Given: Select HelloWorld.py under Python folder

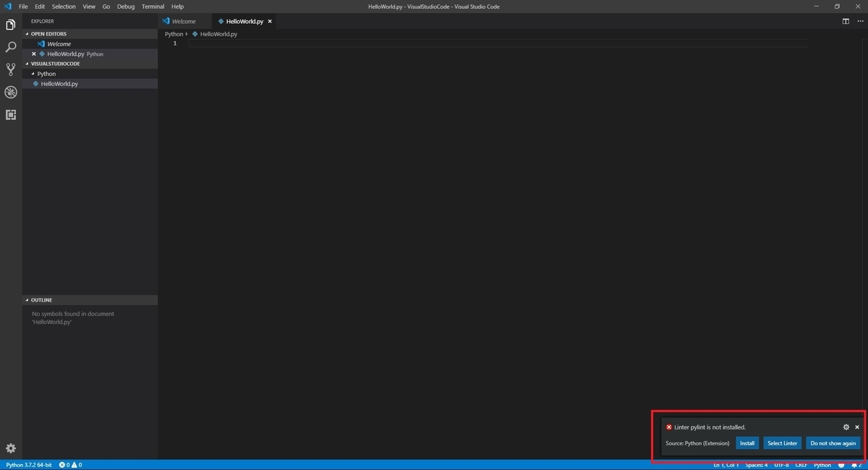Looking at the screenshot, I should point(90,84).
